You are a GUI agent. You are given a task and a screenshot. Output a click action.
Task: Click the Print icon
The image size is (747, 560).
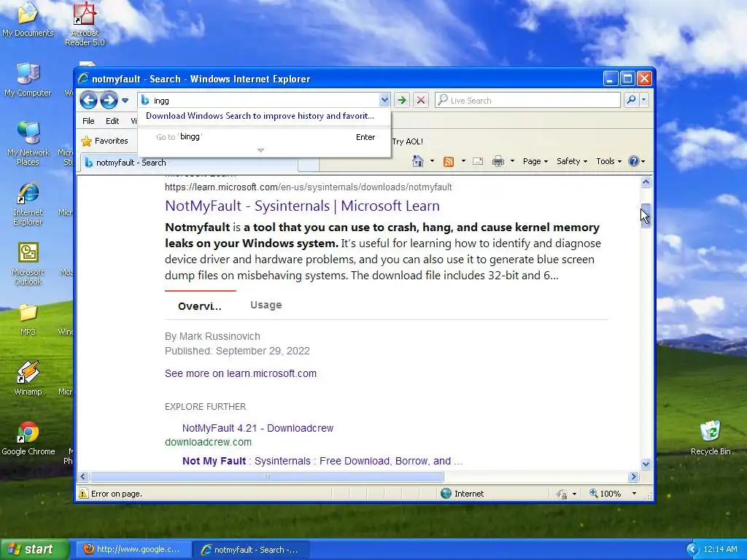[x=498, y=161]
